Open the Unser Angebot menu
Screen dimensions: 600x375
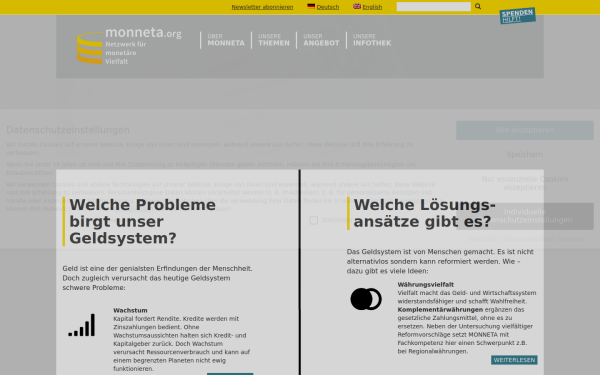click(x=321, y=40)
